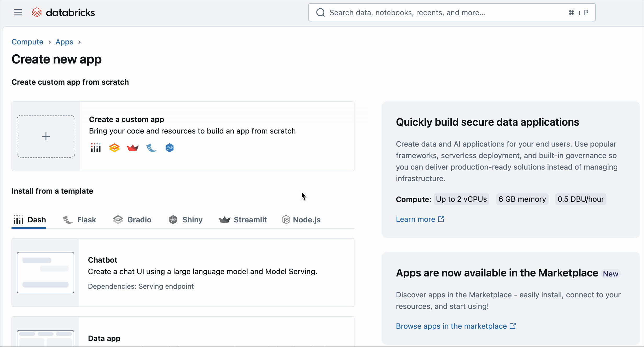Viewport: 644px width, 347px height.
Task: Open the hamburger navigation menu
Action: pyautogui.click(x=18, y=12)
